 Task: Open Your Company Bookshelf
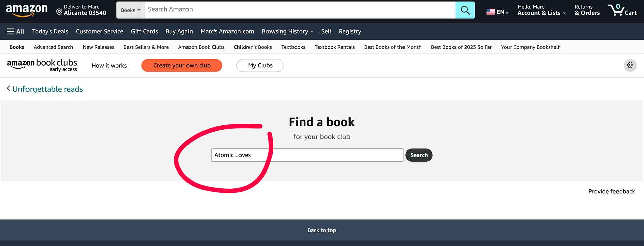(530, 47)
